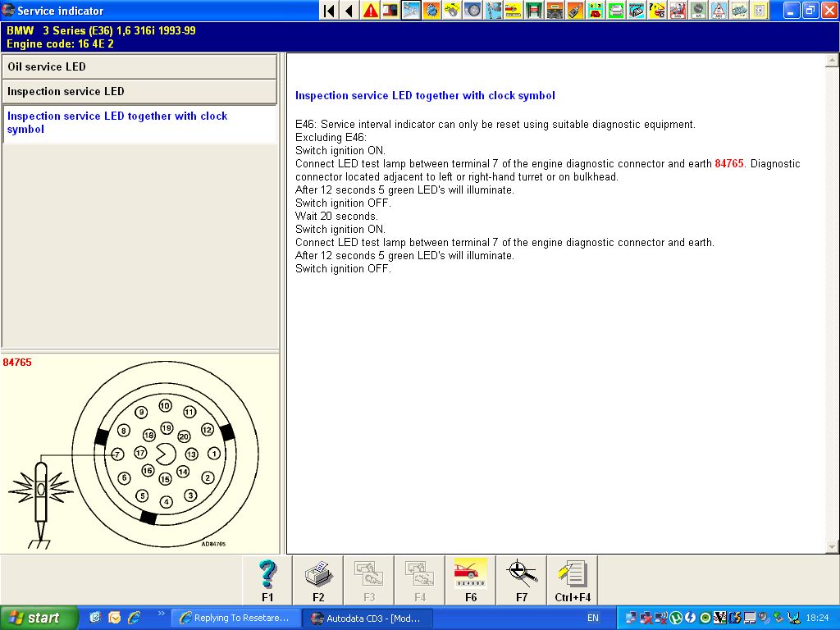Viewport: 840px width, 630px height.
Task: Click the F7 magnifier zoom button
Action: pyautogui.click(x=522, y=580)
